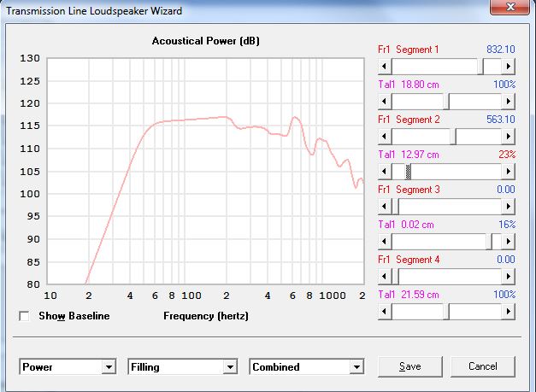Click the Fr1 Segment 4 label
Viewport: 536px width, 392px height.
(x=409, y=259)
